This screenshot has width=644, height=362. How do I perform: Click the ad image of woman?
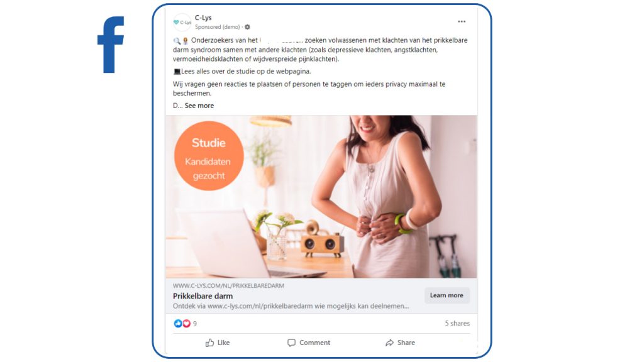click(321, 197)
